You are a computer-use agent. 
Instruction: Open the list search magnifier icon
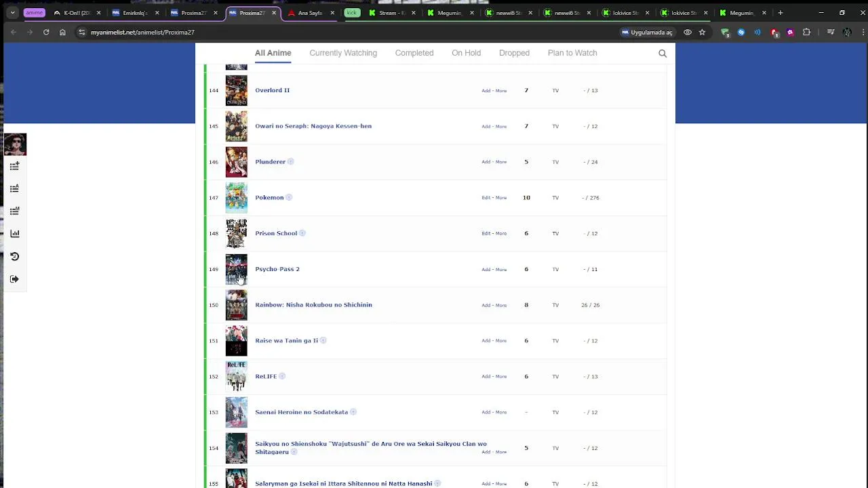[x=663, y=54]
